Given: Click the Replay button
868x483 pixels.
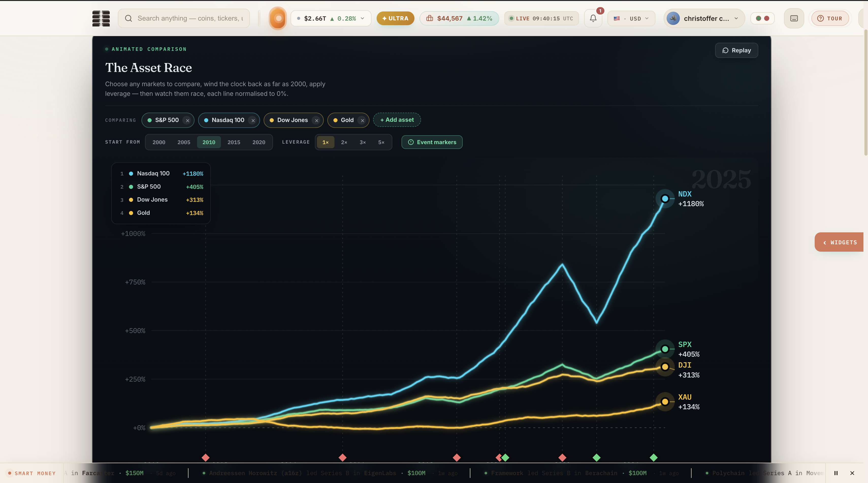Looking at the screenshot, I should coord(737,50).
